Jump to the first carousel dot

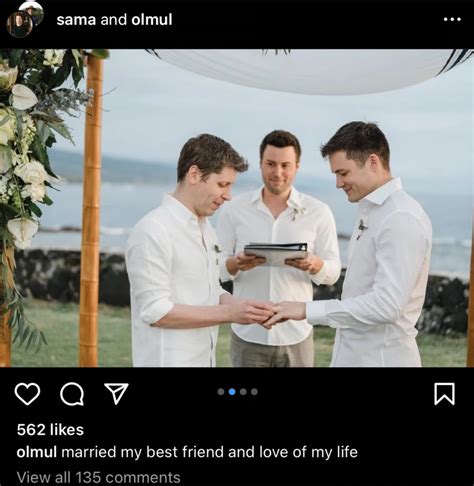(x=221, y=392)
